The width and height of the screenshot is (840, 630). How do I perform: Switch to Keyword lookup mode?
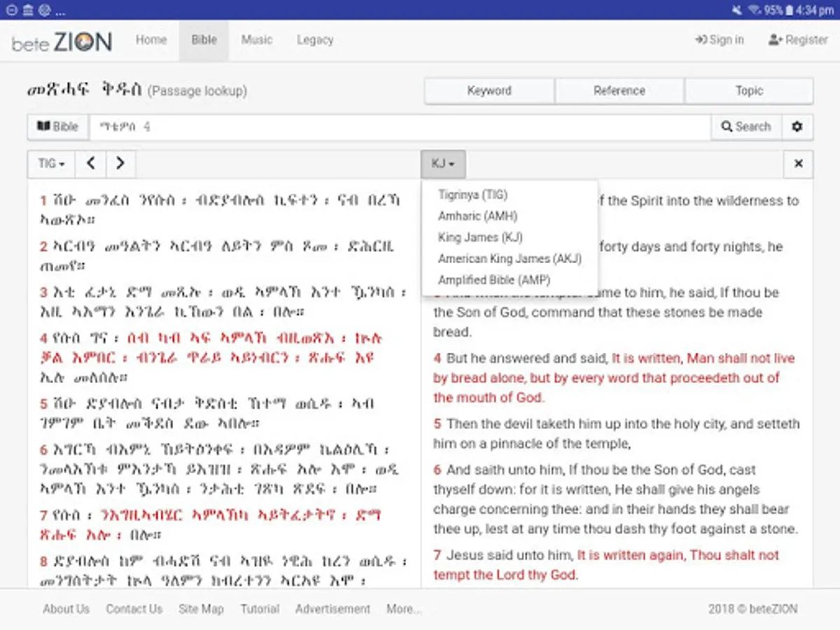pos(489,91)
